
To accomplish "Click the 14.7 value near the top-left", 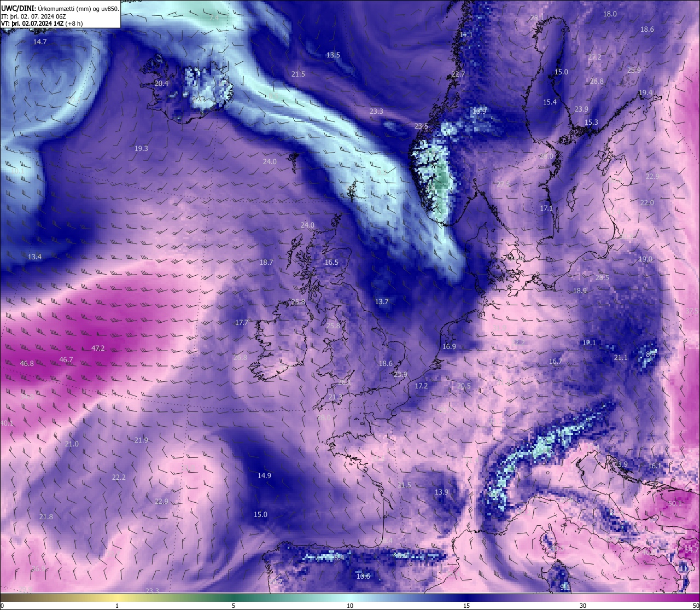I will (40, 42).
